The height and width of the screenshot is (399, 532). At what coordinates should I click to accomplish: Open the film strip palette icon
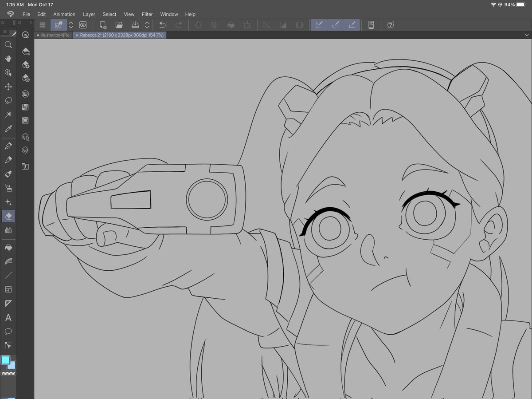[x=25, y=120]
